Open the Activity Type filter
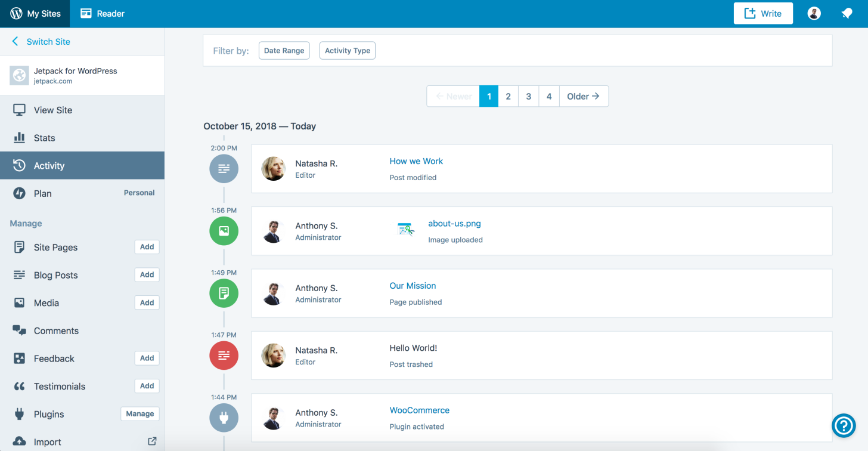This screenshot has width=868, height=451. pos(347,50)
